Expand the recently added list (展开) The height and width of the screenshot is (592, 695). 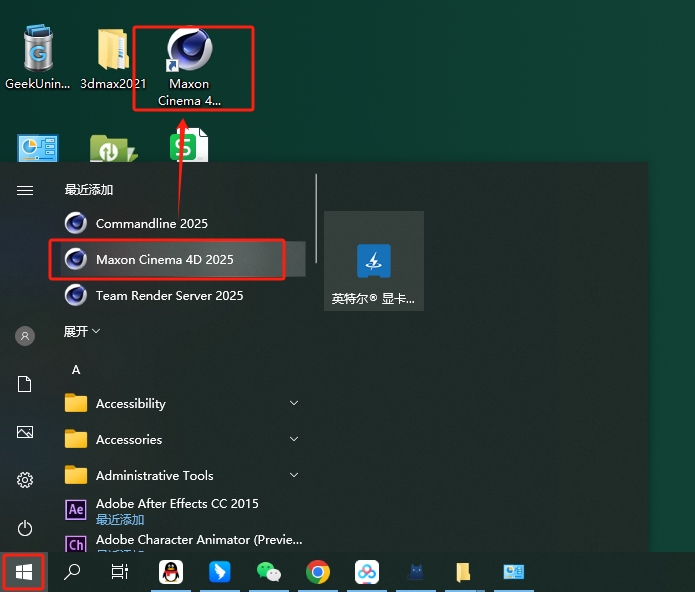point(82,331)
